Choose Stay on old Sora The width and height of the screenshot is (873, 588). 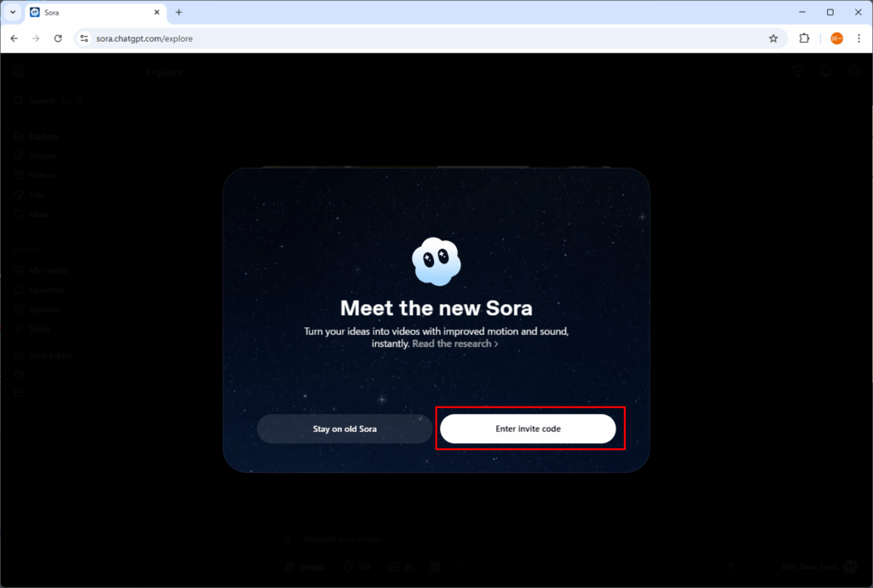pos(344,429)
